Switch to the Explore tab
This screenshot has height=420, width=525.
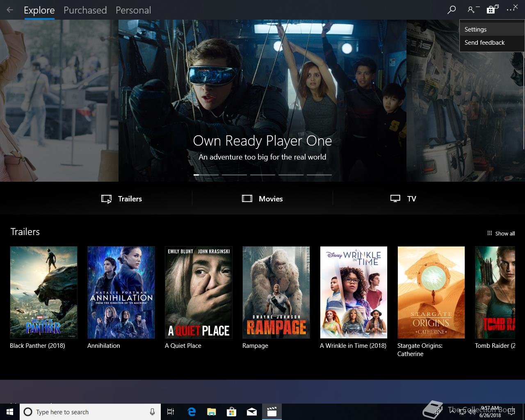pos(39,10)
